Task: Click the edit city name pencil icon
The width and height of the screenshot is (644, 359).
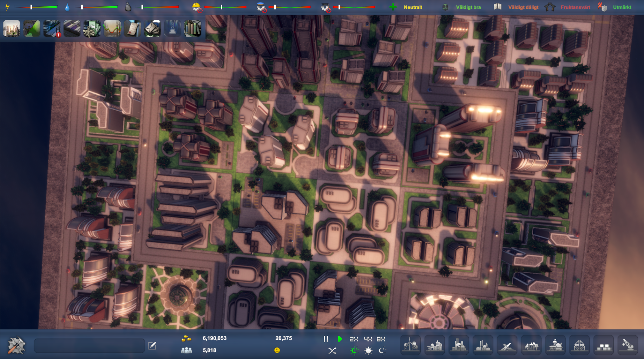Action: point(152,346)
